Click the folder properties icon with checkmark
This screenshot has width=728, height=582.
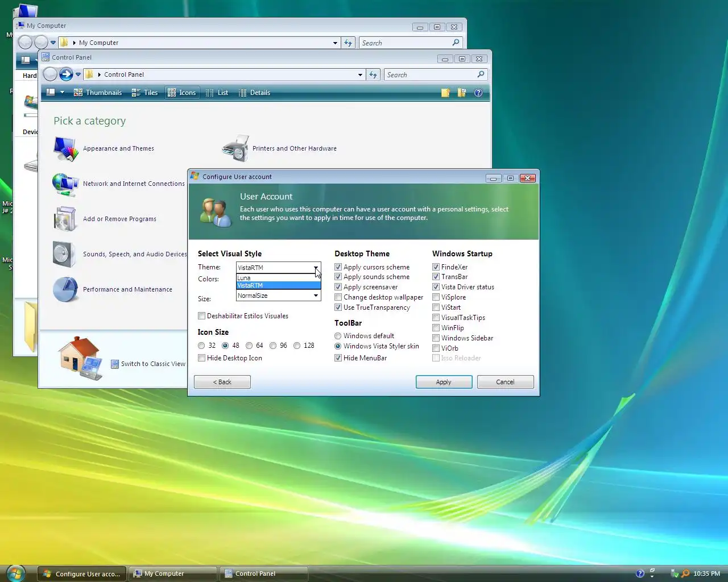pos(462,93)
